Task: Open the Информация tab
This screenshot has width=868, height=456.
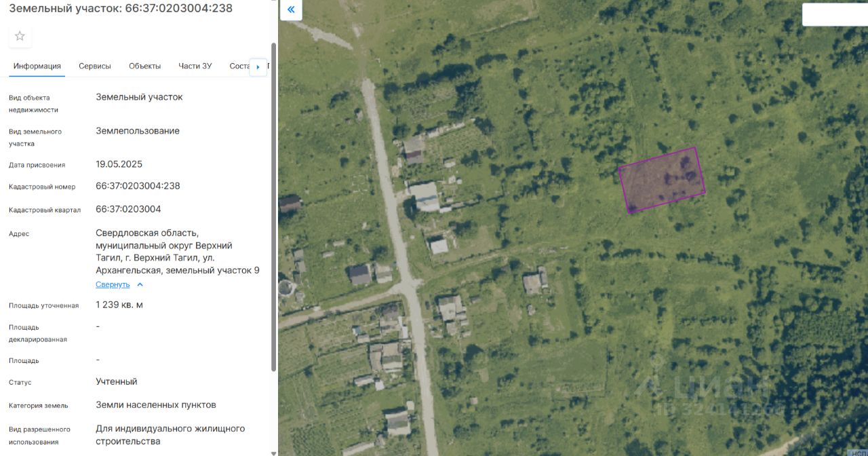Action: (37, 66)
